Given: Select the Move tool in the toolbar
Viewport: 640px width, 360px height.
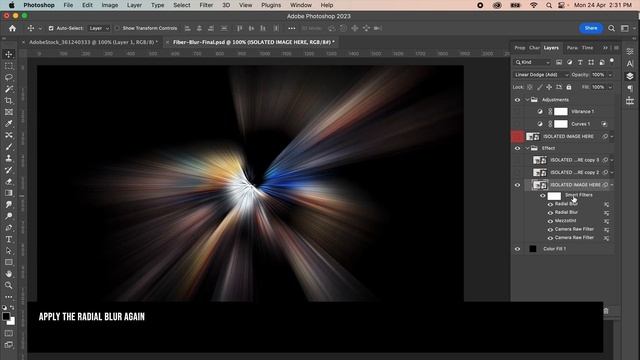Looking at the screenshot, I should (9, 54).
